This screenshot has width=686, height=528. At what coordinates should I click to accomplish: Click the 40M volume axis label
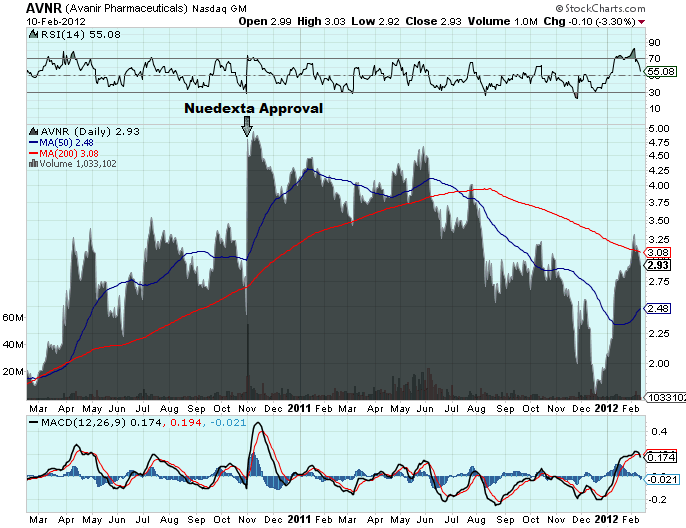point(13,345)
